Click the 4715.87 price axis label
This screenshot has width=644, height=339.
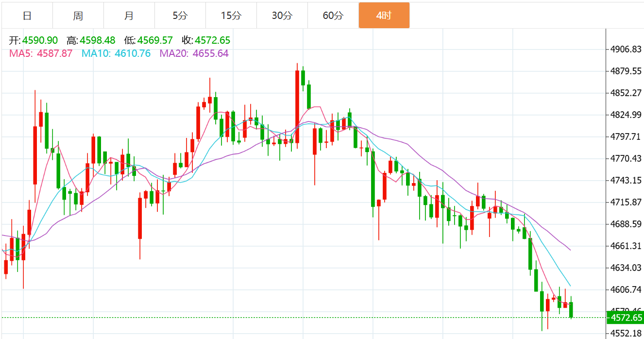pyautogui.click(x=626, y=203)
